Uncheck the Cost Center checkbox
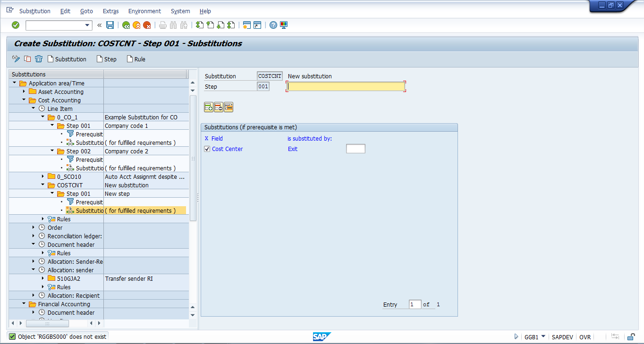The height and width of the screenshot is (344, 644). [x=207, y=149]
